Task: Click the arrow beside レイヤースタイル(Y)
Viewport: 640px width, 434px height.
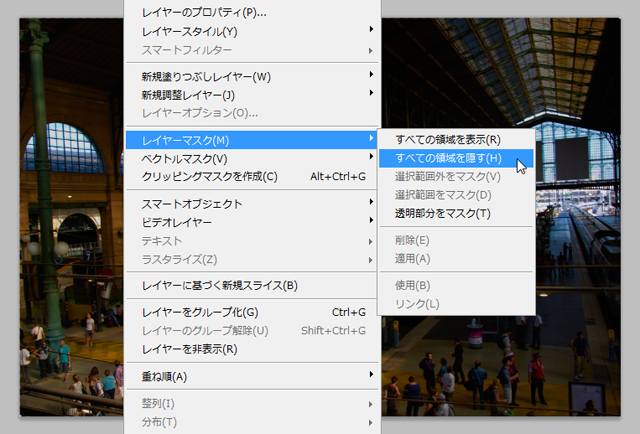Action: tap(371, 29)
